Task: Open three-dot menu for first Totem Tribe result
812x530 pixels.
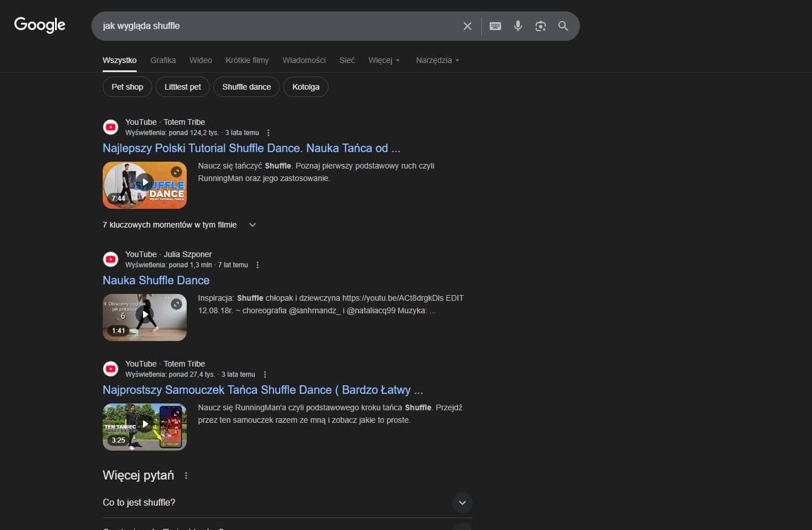Action: pyautogui.click(x=268, y=133)
